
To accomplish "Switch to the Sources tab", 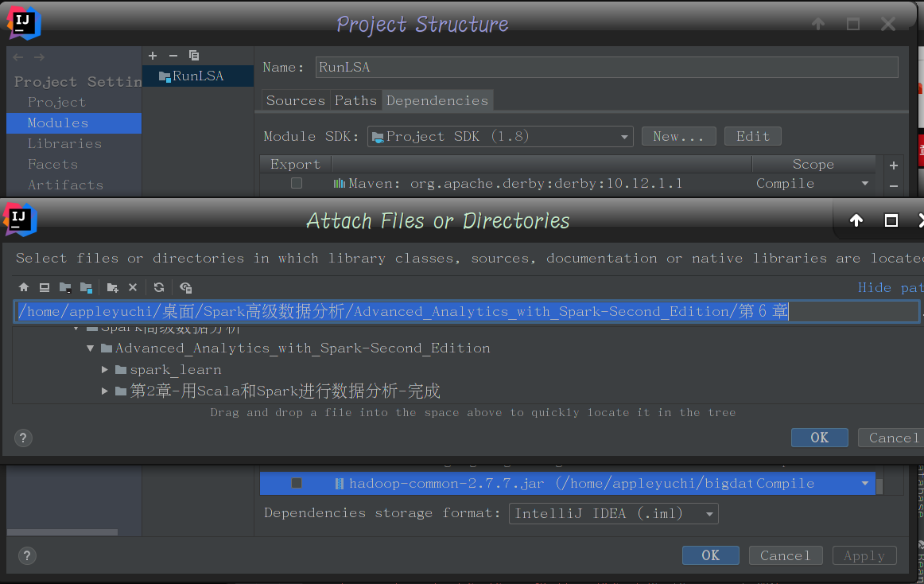I will tap(295, 100).
